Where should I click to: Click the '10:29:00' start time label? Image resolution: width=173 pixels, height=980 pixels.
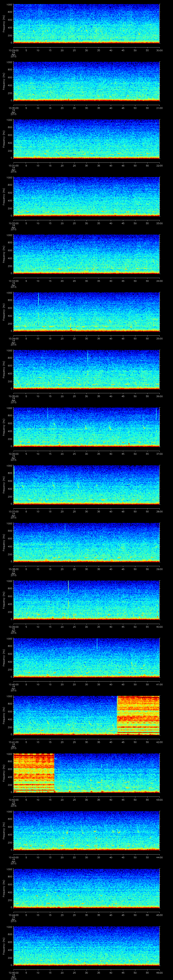pos(13,50)
